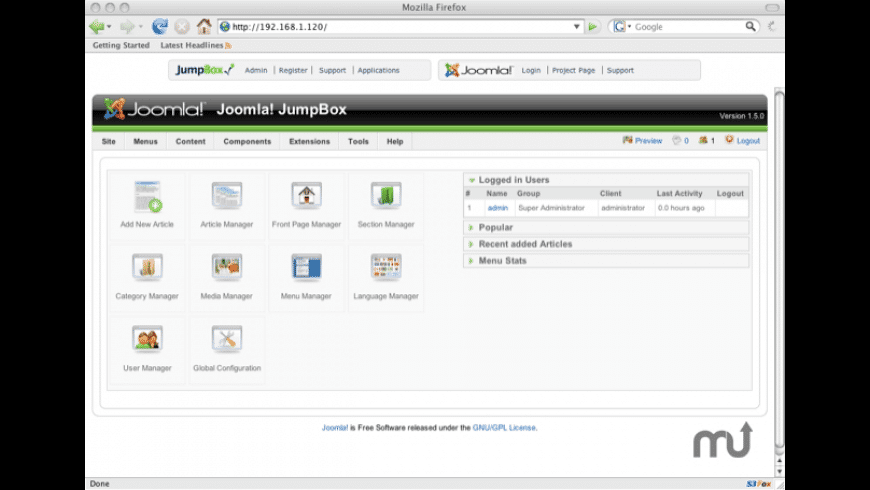Collapse the Logged in Users panel
This screenshot has height=490, width=870.
pyautogui.click(x=472, y=180)
